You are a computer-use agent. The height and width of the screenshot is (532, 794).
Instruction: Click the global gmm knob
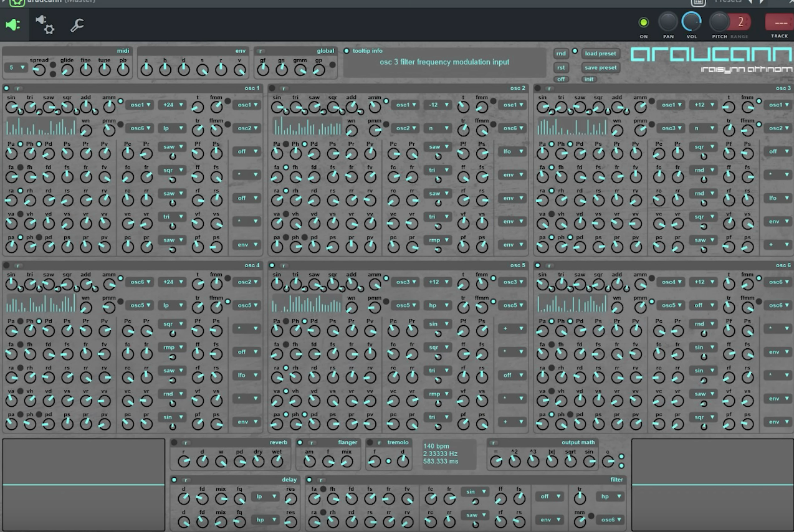[x=300, y=70]
